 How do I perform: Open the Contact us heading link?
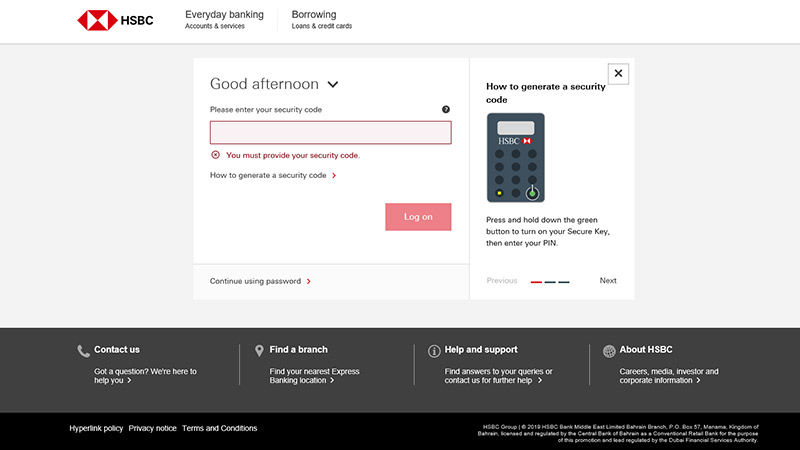[x=117, y=349]
